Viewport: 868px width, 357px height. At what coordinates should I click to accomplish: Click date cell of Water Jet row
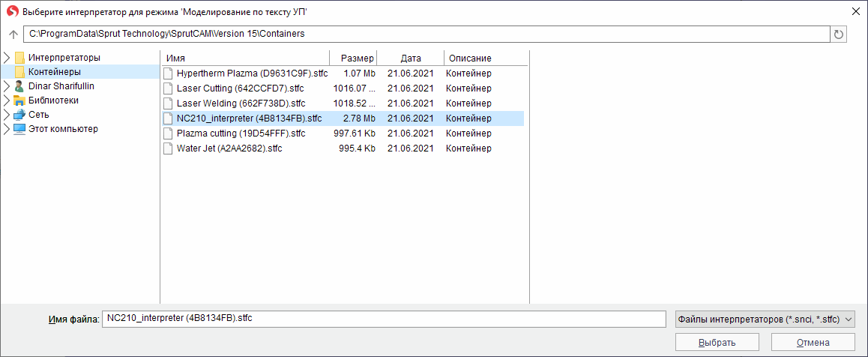(411, 149)
